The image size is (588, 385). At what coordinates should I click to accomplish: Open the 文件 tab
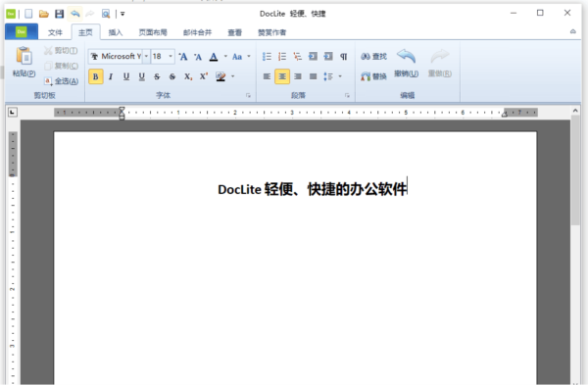pos(55,32)
